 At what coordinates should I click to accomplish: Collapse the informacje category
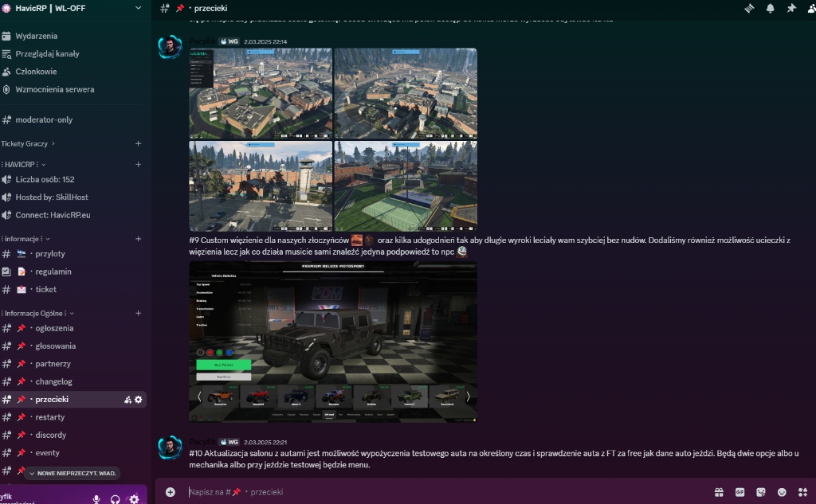[25, 239]
